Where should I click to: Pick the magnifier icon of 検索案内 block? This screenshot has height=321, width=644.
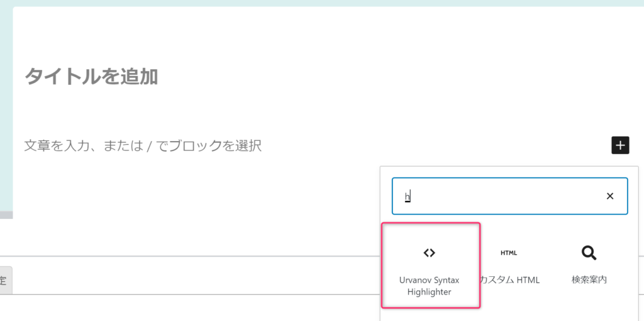[589, 253]
